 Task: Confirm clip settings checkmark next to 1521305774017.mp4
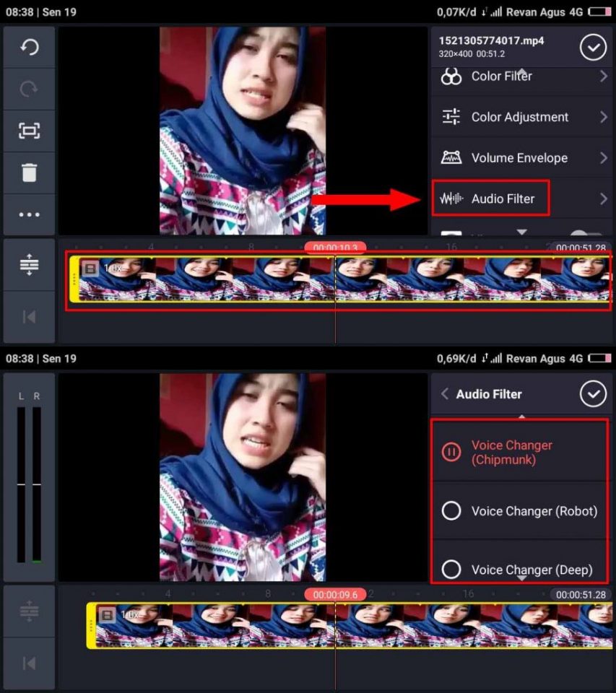593,47
